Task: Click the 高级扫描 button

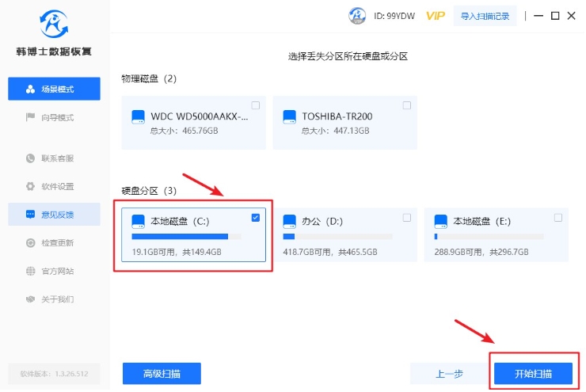Action: (x=162, y=374)
